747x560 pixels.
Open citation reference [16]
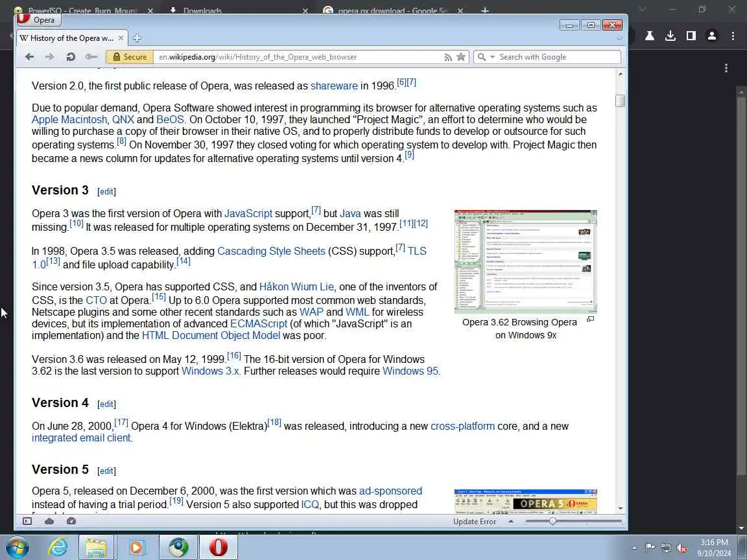[234, 355]
